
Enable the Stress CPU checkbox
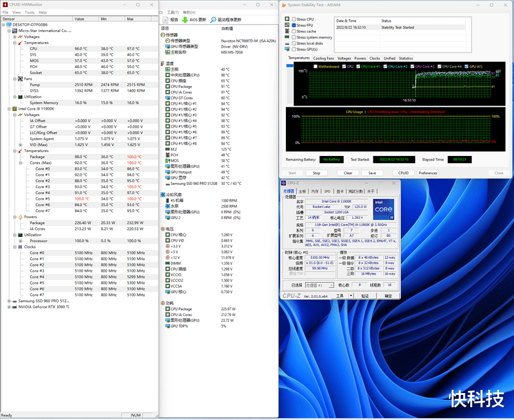click(x=294, y=19)
